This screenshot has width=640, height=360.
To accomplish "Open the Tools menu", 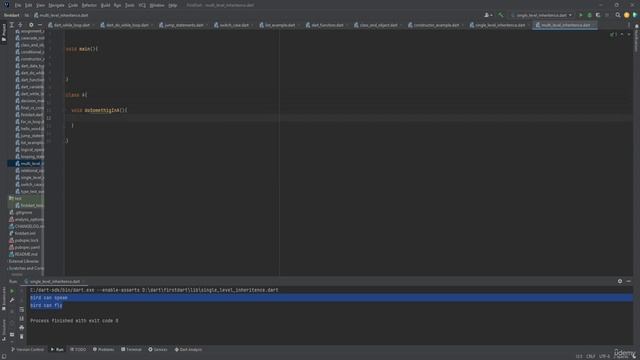I will (x=130, y=5).
